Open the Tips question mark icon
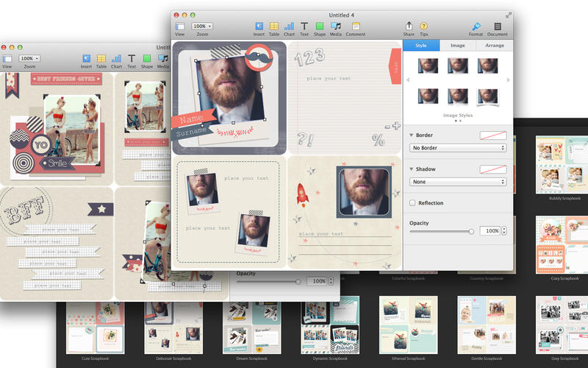 point(424,26)
